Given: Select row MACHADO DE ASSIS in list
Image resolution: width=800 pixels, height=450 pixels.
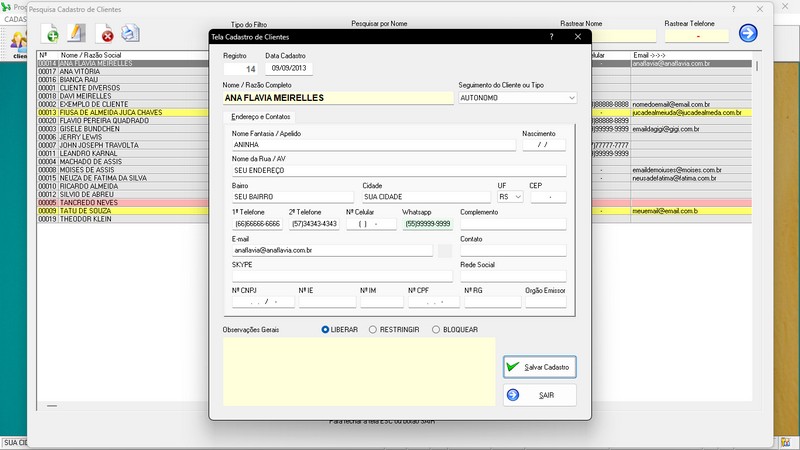Looking at the screenshot, I should [122, 162].
